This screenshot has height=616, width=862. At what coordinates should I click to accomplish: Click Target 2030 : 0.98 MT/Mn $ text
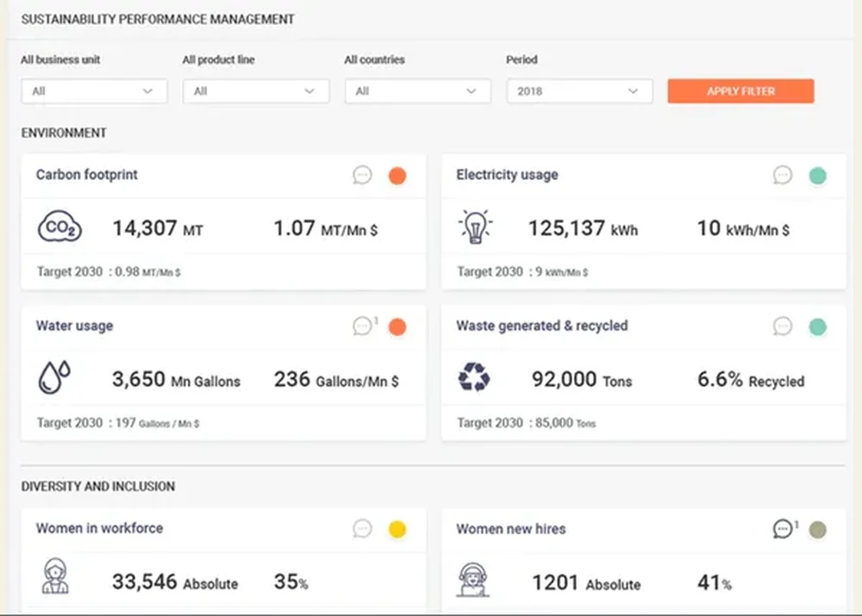(x=109, y=271)
